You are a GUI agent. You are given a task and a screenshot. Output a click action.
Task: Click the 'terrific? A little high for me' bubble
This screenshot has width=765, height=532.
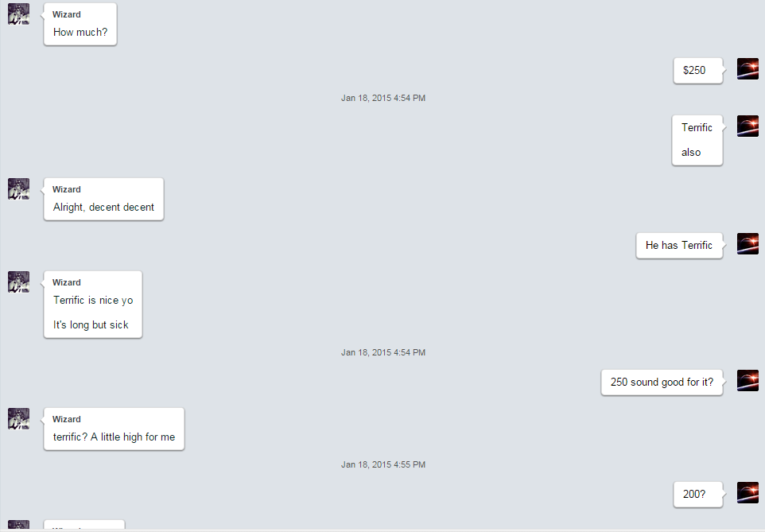[x=115, y=429]
